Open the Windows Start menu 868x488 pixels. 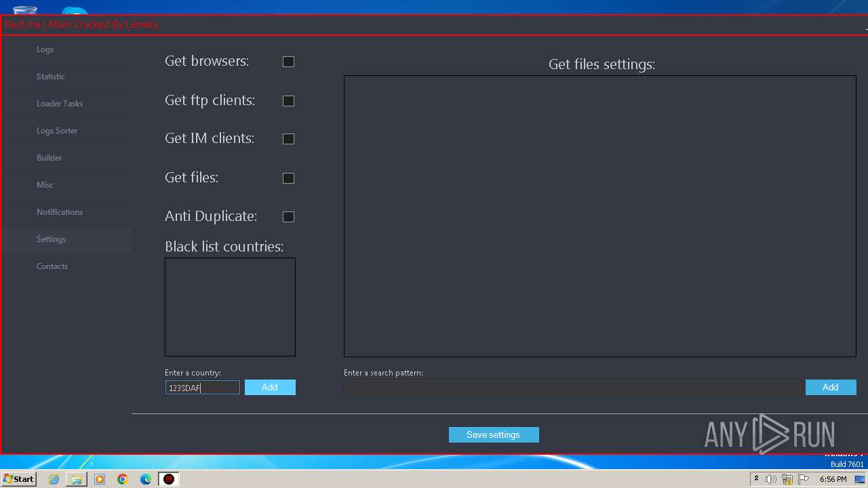point(18,479)
